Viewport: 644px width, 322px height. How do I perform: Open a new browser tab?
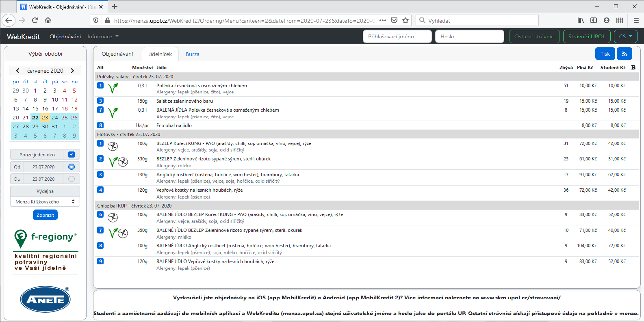pyautogui.click(x=115, y=6)
